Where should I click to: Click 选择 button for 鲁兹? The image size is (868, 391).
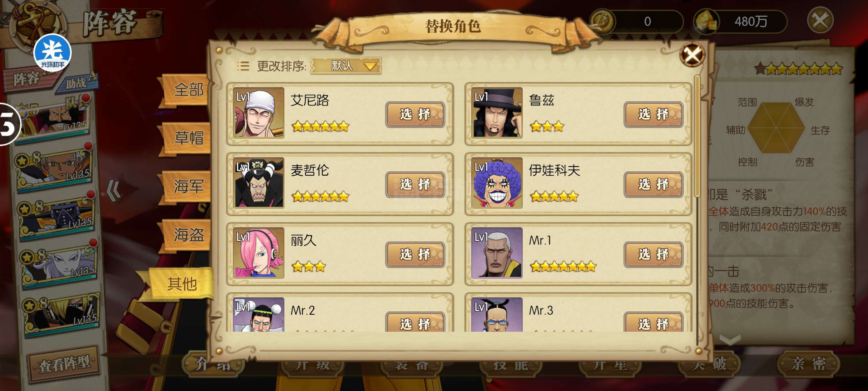[x=653, y=114]
